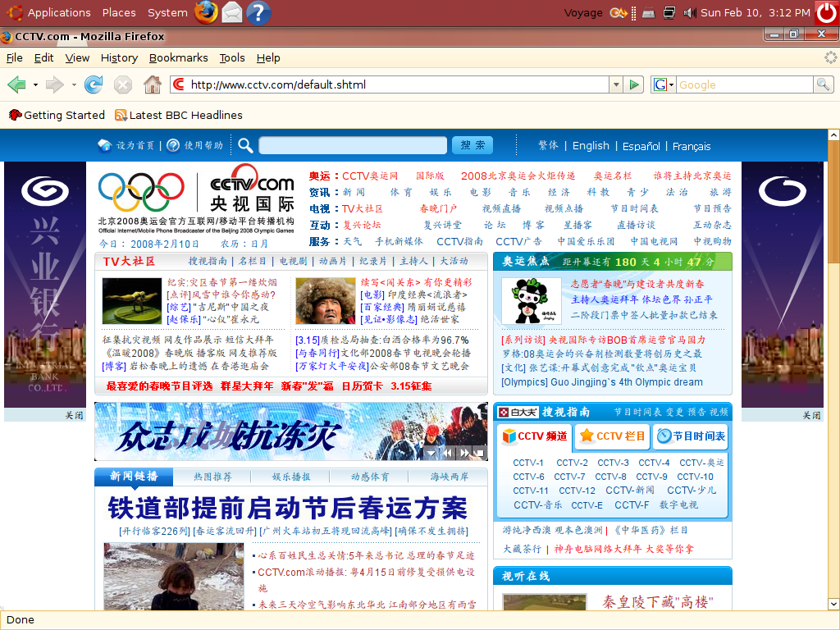Image resolution: width=840 pixels, height=630 pixels.
Task: Click the CCTV site icon in address bar
Action: (x=179, y=84)
